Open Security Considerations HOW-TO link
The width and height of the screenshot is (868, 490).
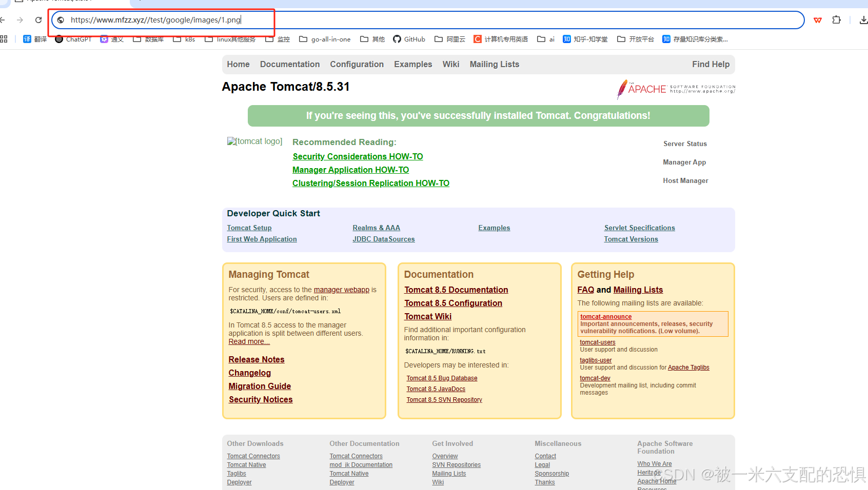click(358, 156)
